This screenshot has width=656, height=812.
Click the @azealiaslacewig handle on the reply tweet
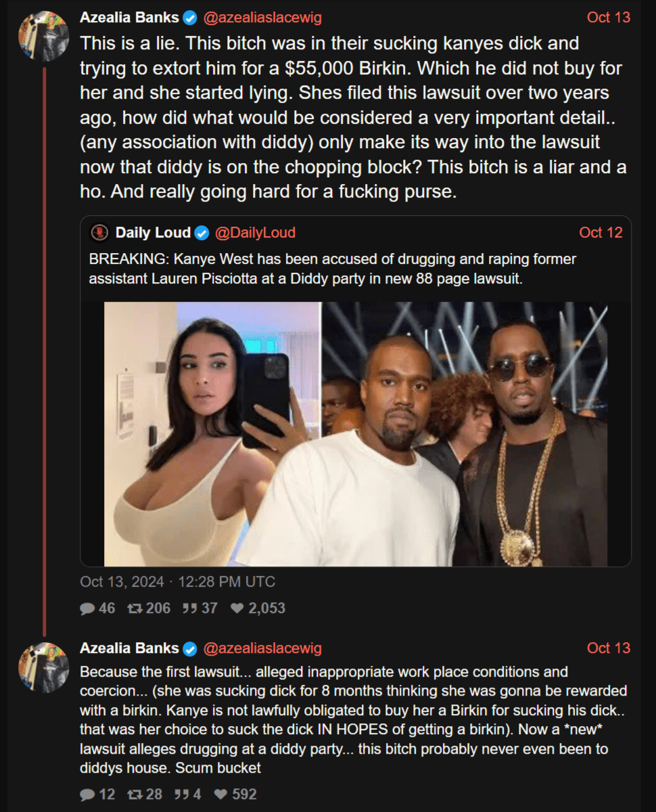pyautogui.click(x=262, y=648)
